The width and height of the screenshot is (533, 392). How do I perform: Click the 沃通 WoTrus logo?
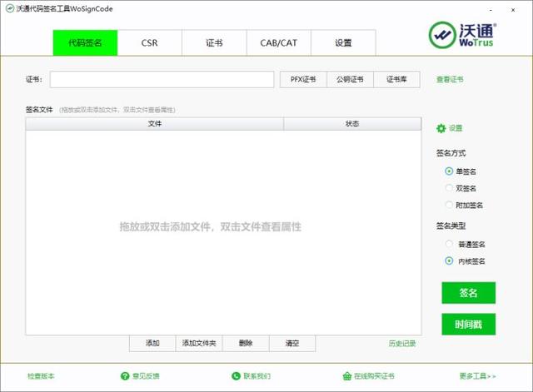[462, 35]
